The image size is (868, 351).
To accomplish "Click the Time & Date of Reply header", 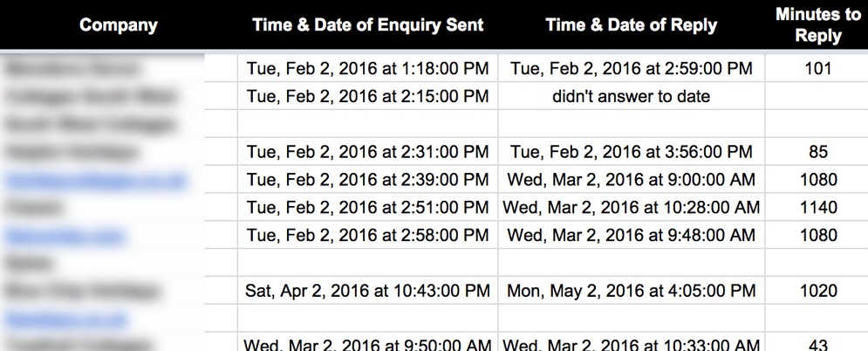I will [x=632, y=25].
